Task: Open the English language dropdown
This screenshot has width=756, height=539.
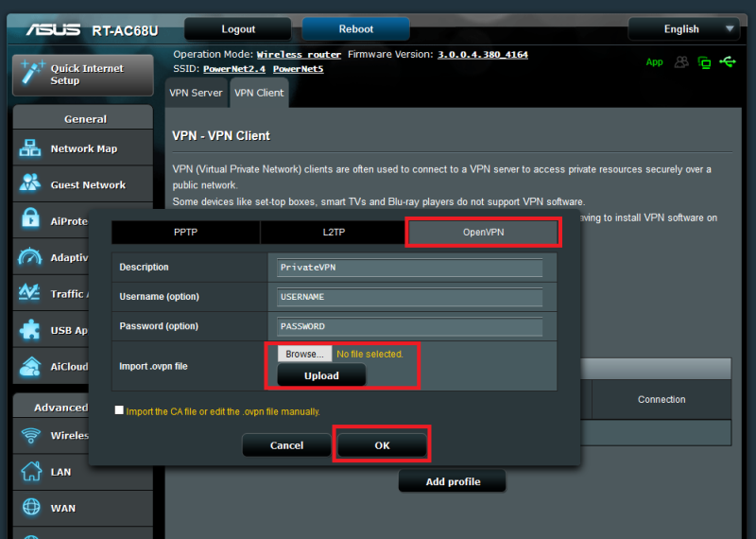Action: 684,29
